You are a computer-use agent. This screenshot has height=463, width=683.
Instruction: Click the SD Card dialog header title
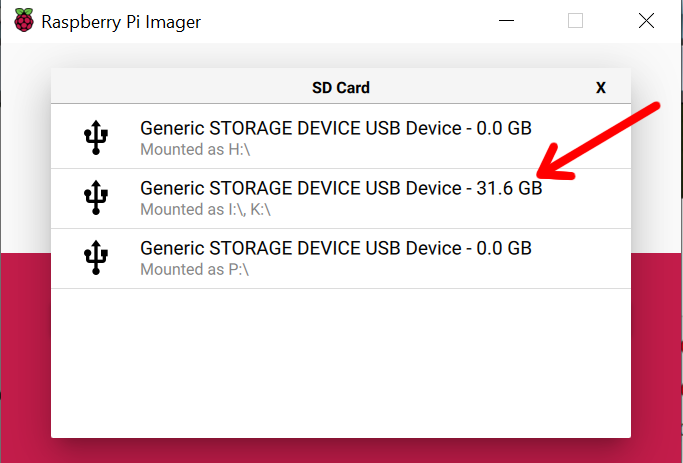click(x=341, y=88)
